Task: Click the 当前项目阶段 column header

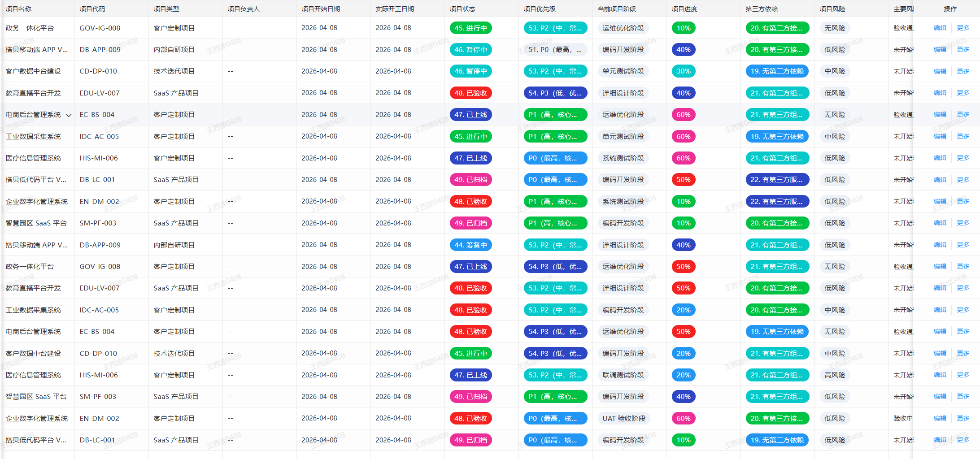Action: coord(617,9)
